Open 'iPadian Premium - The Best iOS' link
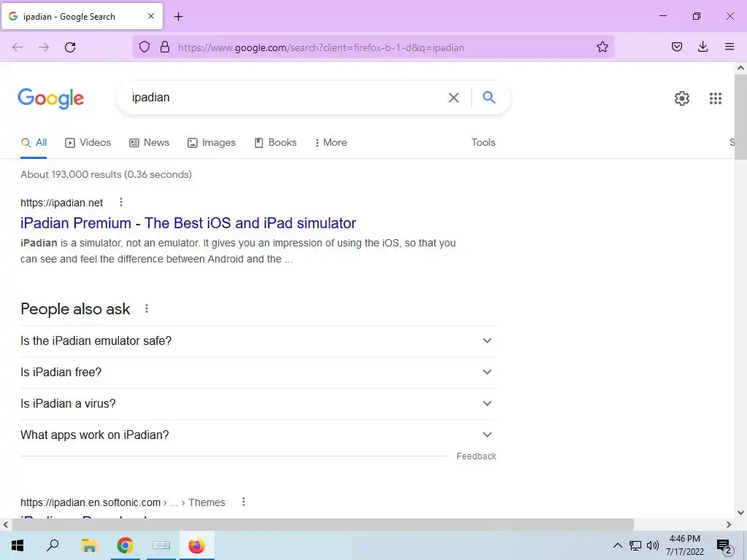 coord(188,223)
